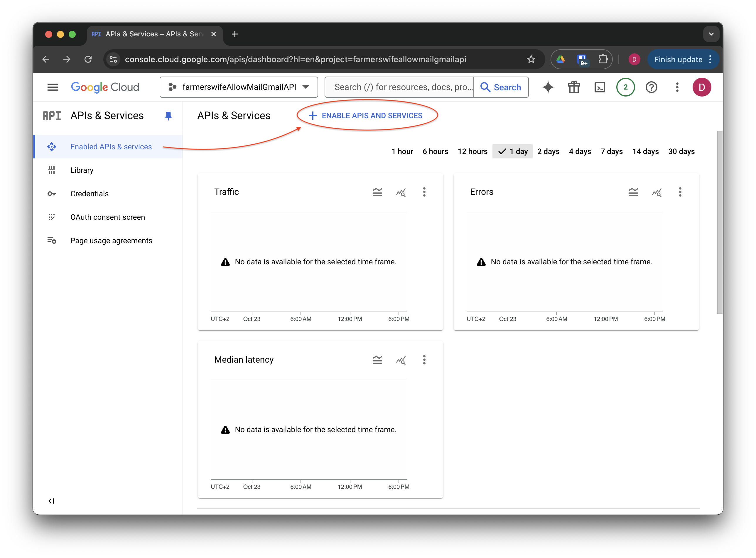756x558 pixels.
Task: Open the main navigation hamburger menu
Action: 53,87
